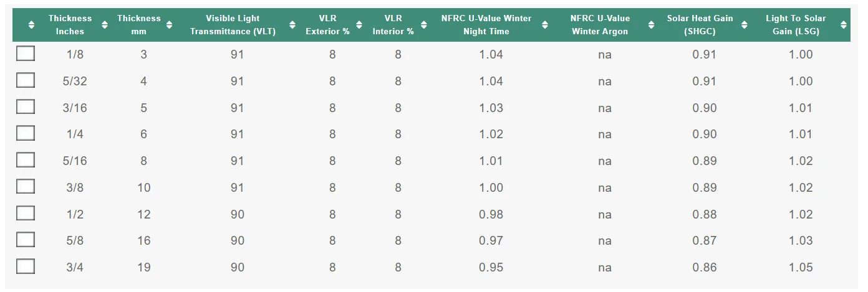Tick the checkbox for the 3/4 inch row

tap(26, 267)
